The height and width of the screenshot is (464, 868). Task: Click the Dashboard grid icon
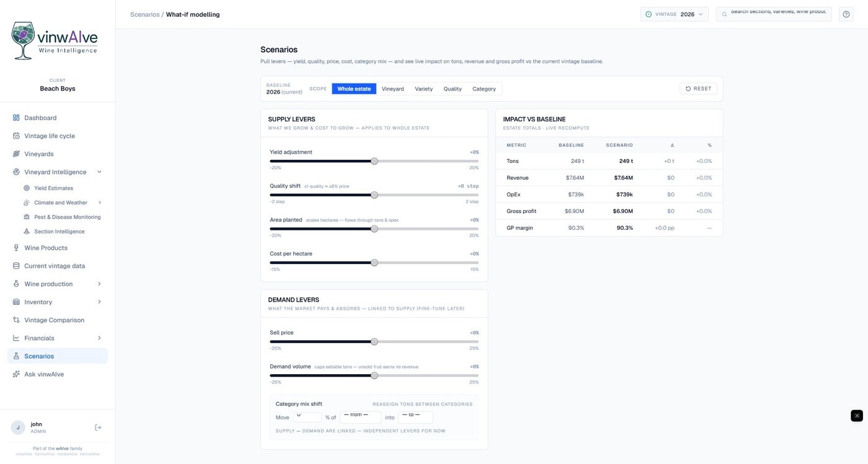(16, 118)
